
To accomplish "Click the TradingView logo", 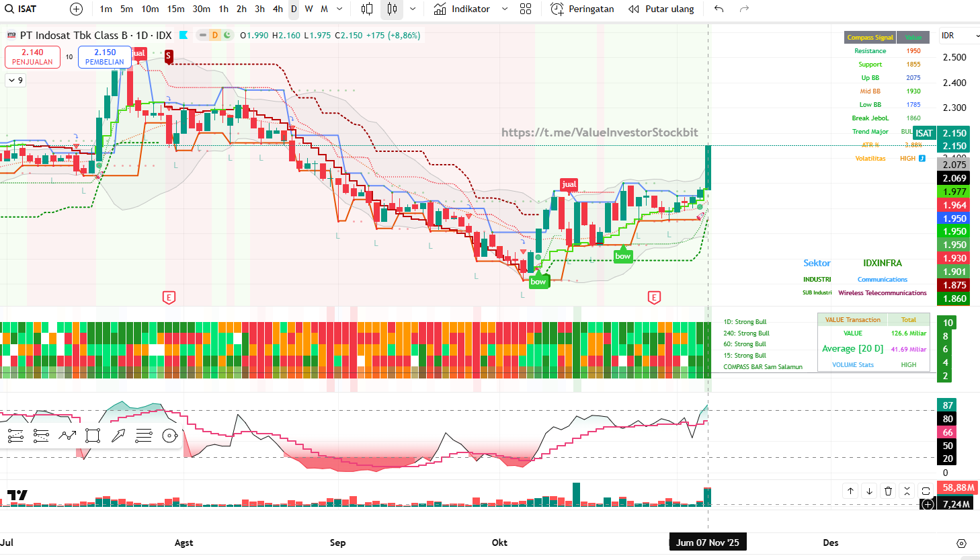I will 17,495.
